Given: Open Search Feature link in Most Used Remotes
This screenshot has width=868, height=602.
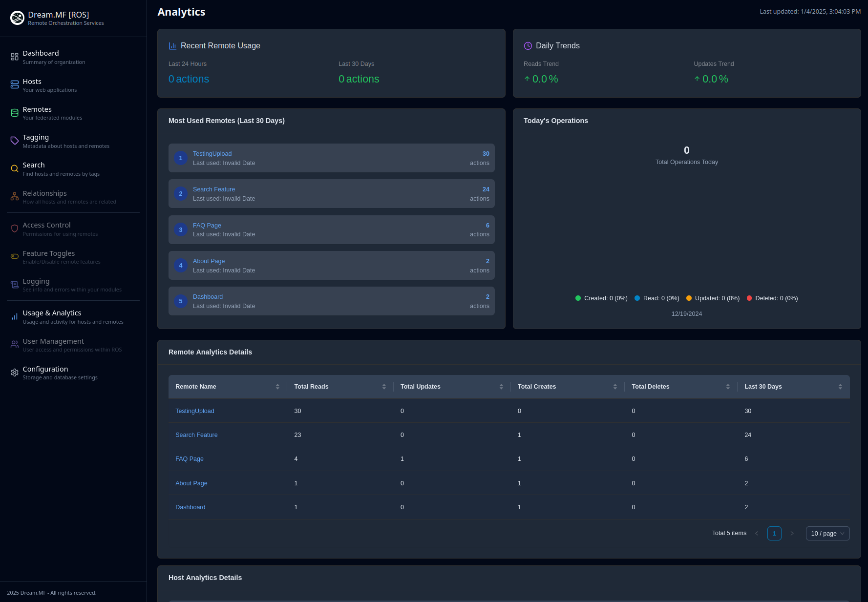Looking at the screenshot, I should click(x=214, y=189).
